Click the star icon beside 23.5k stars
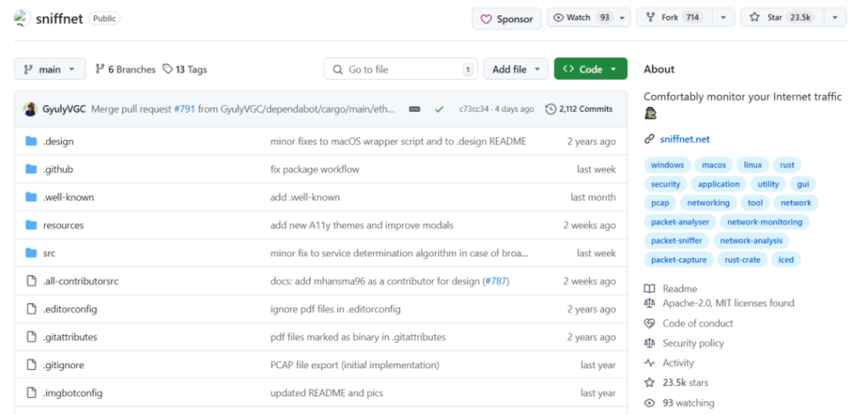Image resolution: width=868 pixels, height=415 pixels. click(649, 383)
